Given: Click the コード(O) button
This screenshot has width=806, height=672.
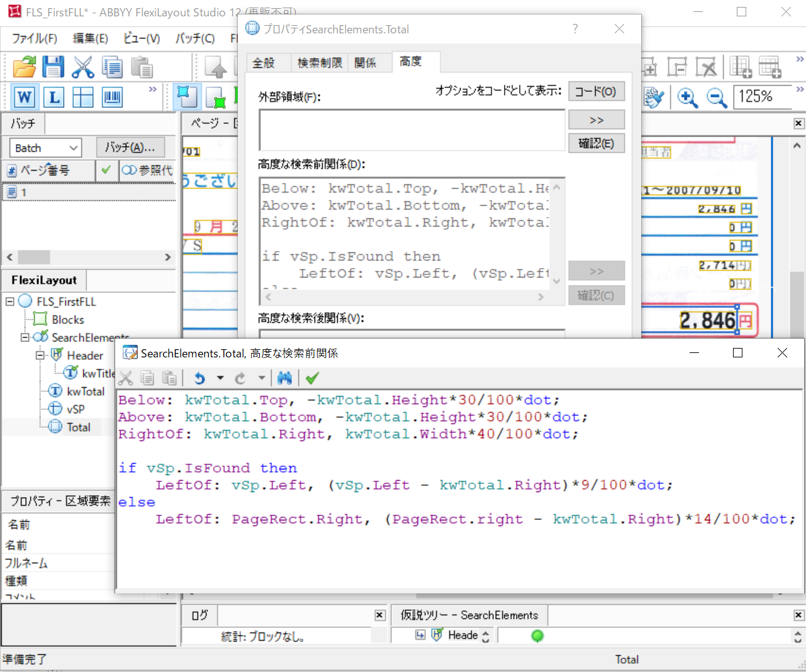Looking at the screenshot, I should pos(596,91).
